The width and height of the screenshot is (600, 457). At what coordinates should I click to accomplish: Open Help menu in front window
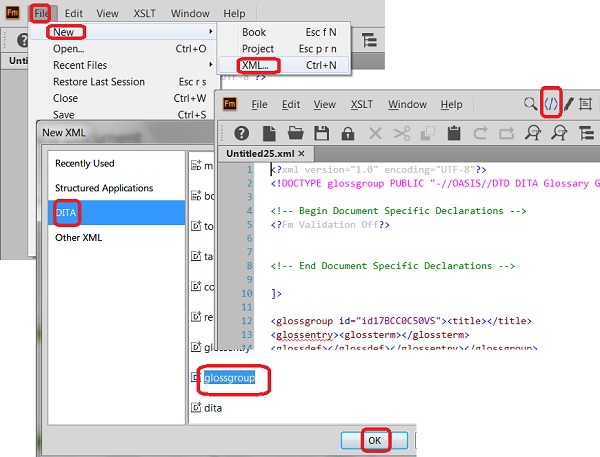point(451,104)
